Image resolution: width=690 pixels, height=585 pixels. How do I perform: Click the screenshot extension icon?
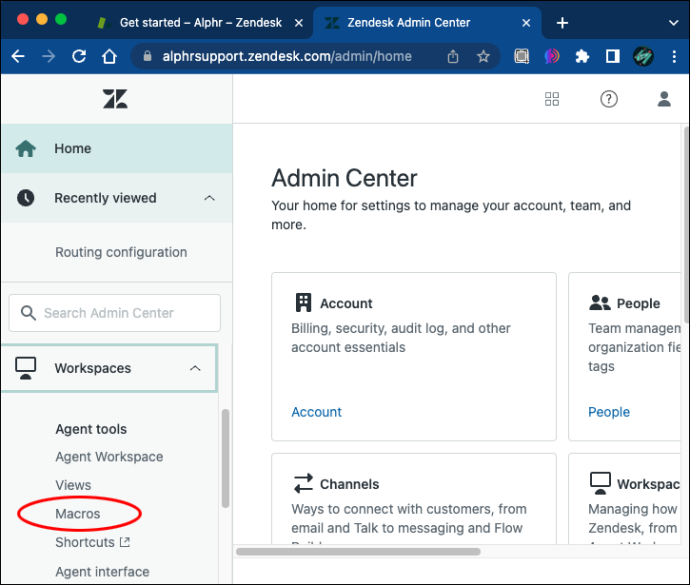[x=521, y=56]
